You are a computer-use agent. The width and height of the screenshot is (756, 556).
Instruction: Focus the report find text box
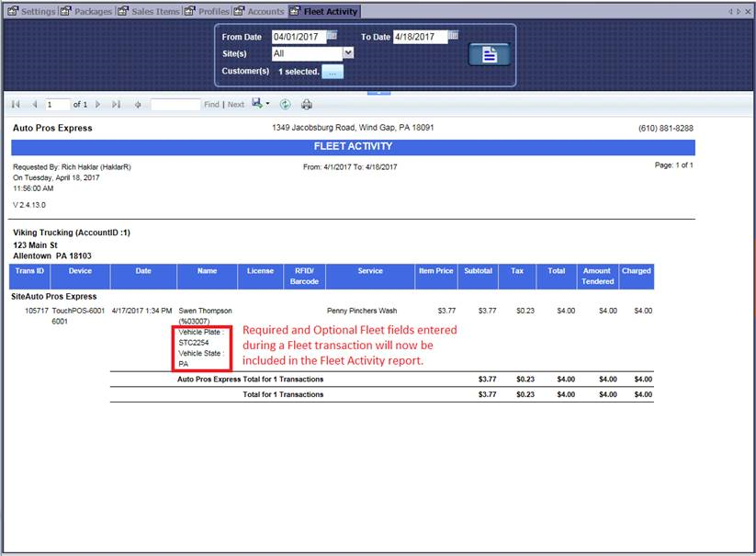(175, 104)
